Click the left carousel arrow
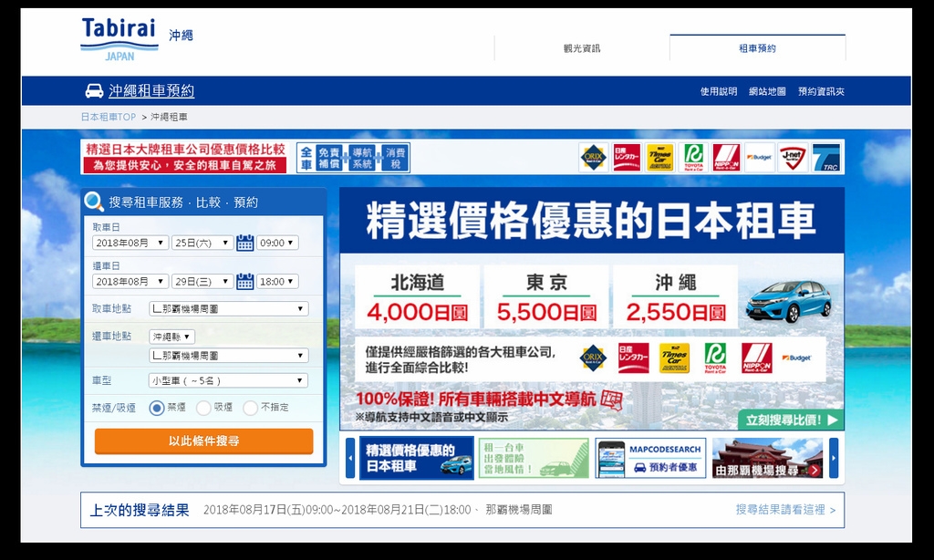The image size is (934, 560). [x=350, y=458]
